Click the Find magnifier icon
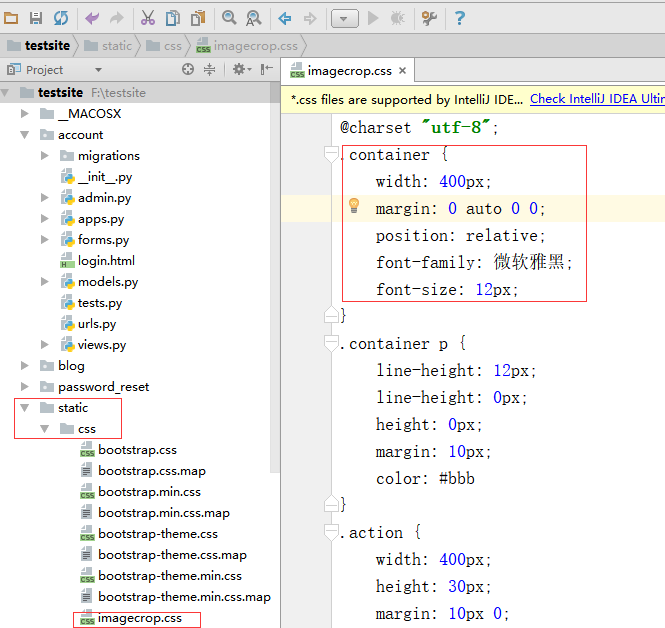Screen dimensions: 665x628 [229, 18]
